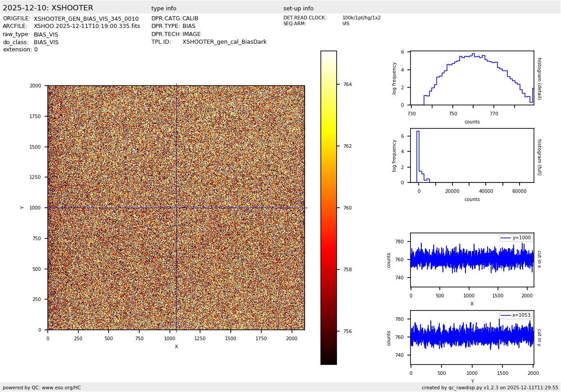561x392 pixels.
Task: Select the ARCFILE fits file name
Action: [x=87, y=27]
